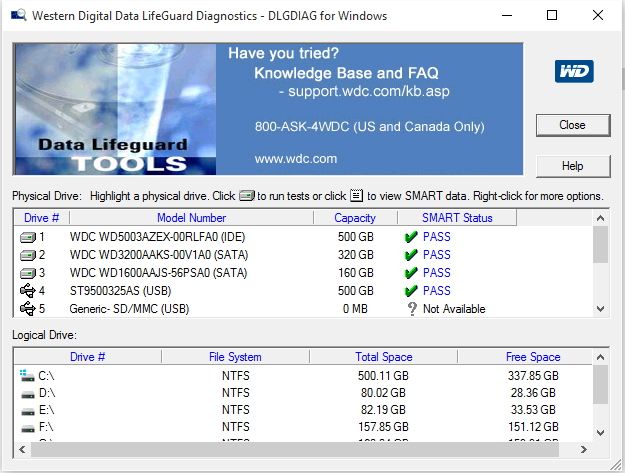This screenshot has width=625, height=473.
Task: Click physical drive list scroll down arrow
Action: tap(600, 309)
